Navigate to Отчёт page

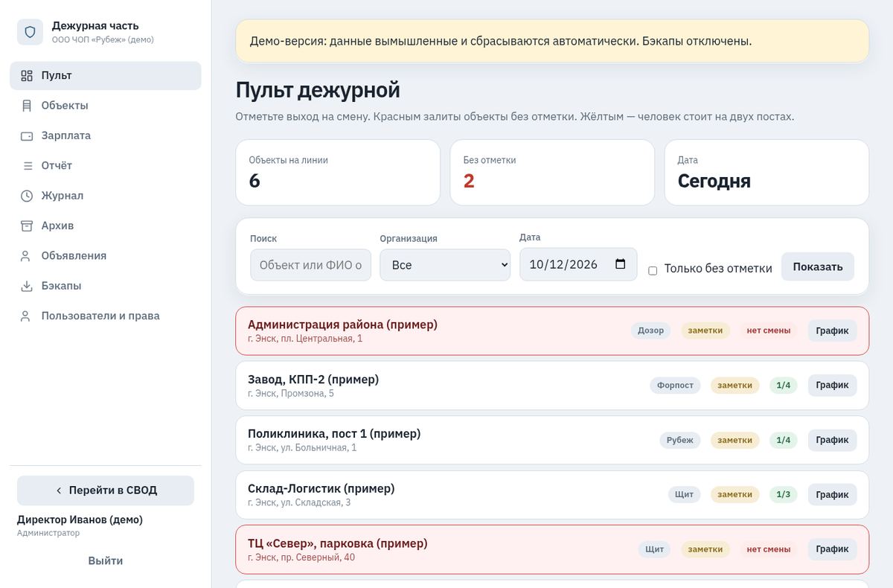coord(106,166)
